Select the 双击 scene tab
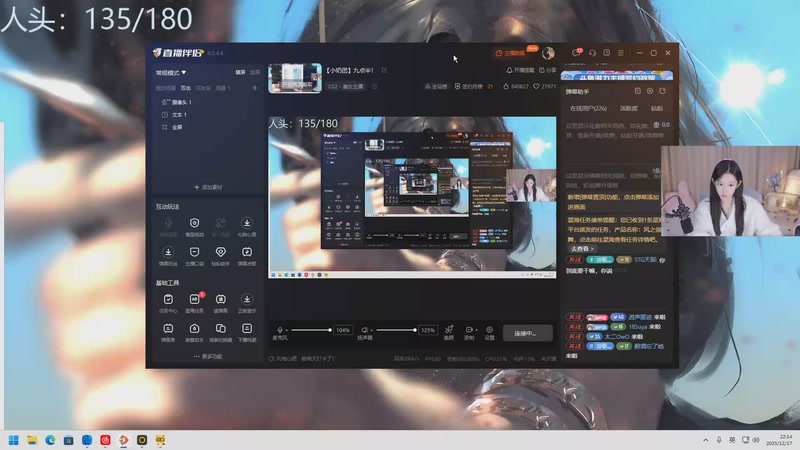Screen dimensions: 800x450 tap(186, 88)
